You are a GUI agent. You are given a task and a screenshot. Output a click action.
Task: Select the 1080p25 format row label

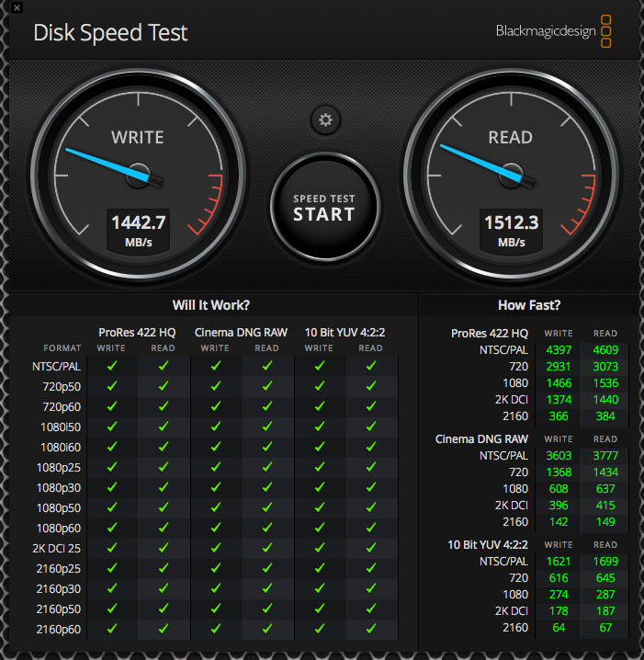tap(59, 468)
